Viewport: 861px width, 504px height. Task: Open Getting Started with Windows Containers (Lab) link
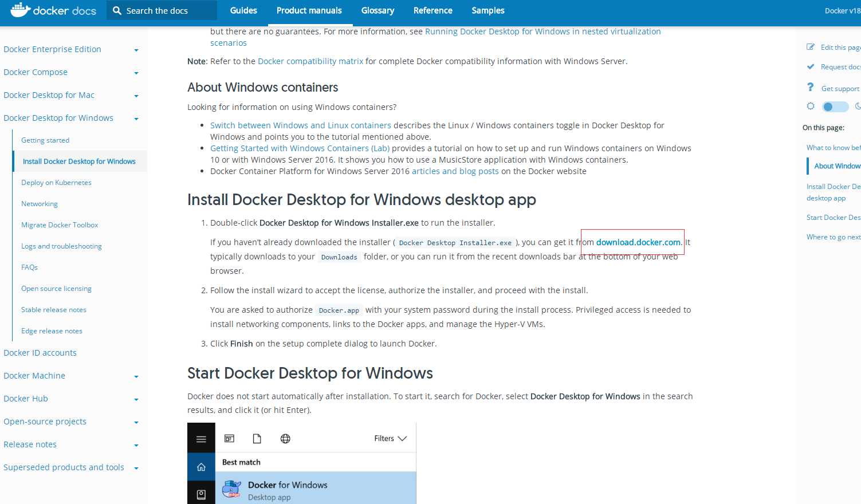click(x=300, y=148)
